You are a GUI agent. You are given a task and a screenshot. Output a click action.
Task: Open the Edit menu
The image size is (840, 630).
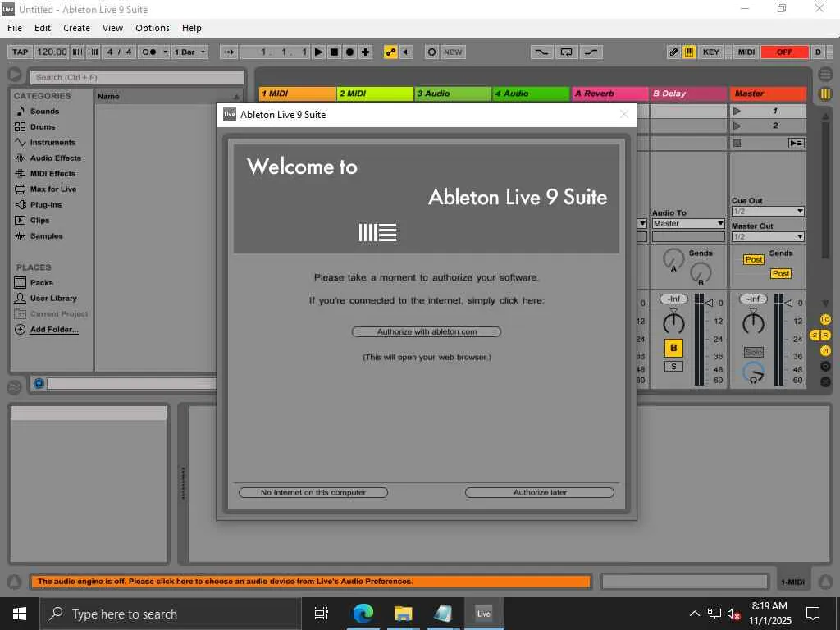43,28
